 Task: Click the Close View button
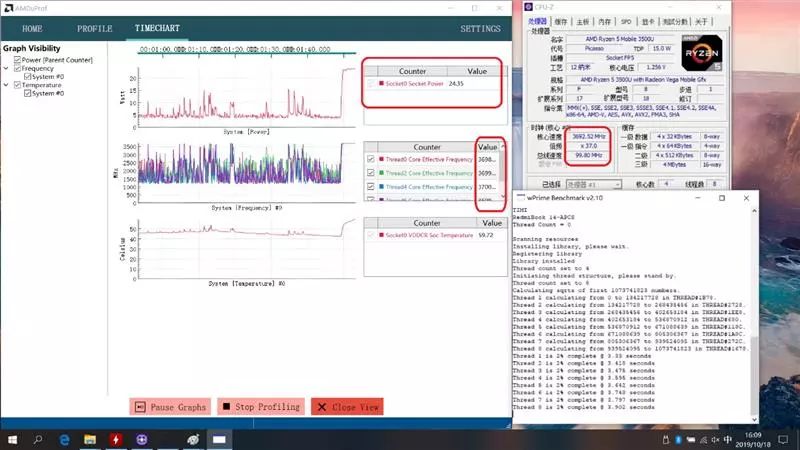click(347, 407)
